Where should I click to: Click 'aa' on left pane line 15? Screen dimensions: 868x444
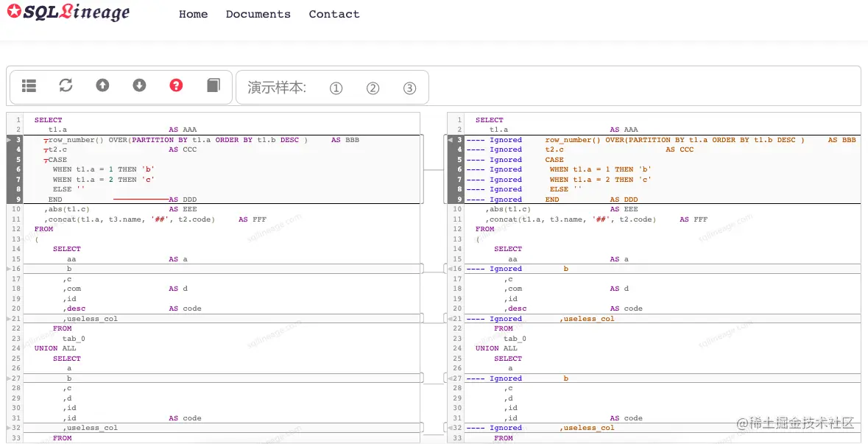click(71, 259)
